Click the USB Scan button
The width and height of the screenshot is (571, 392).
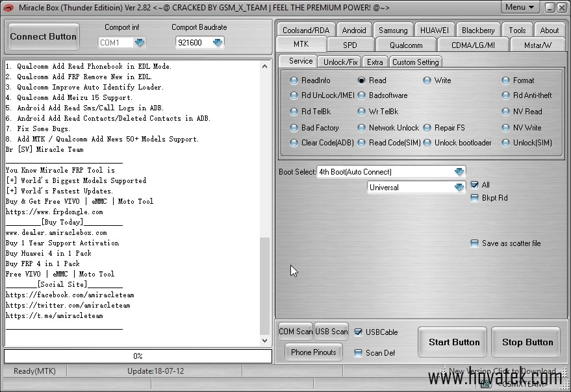click(331, 332)
